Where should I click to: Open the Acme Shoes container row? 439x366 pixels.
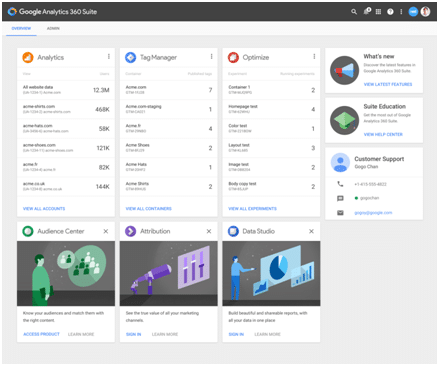click(169, 148)
